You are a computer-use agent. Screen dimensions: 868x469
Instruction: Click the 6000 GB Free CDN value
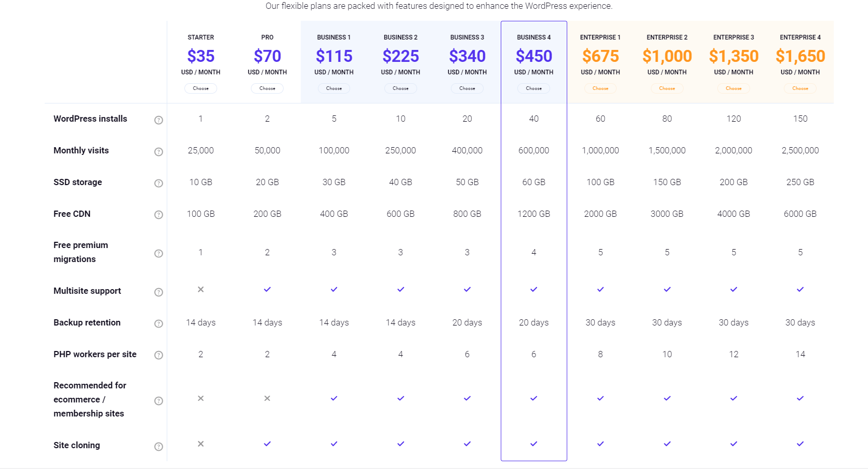[800, 214]
